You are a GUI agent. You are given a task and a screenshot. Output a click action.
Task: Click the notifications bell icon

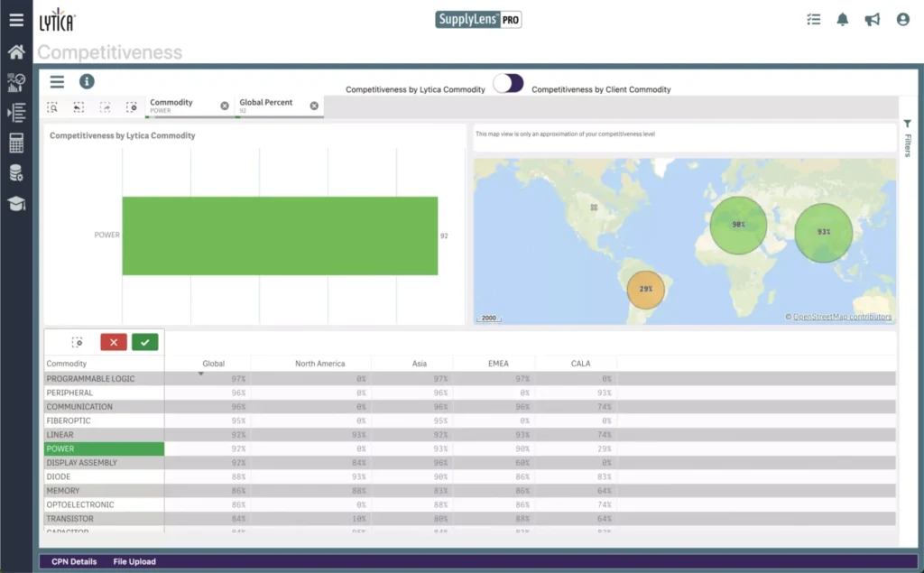(x=843, y=19)
